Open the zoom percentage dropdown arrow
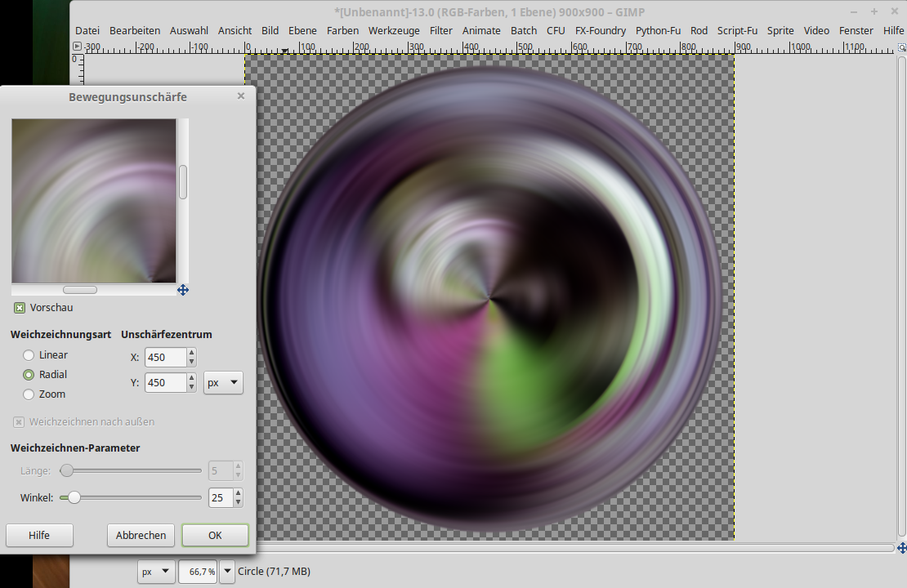This screenshot has height=588, width=907. [x=227, y=571]
